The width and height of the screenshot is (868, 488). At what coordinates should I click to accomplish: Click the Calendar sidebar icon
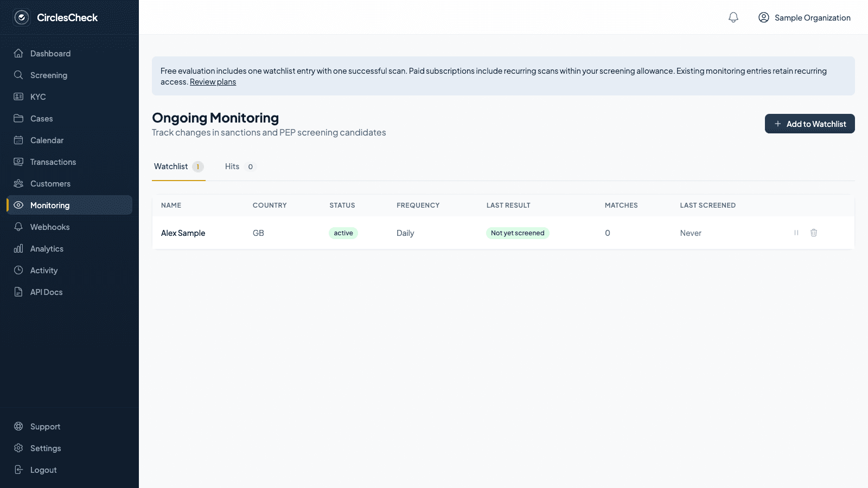tap(18, 140)
